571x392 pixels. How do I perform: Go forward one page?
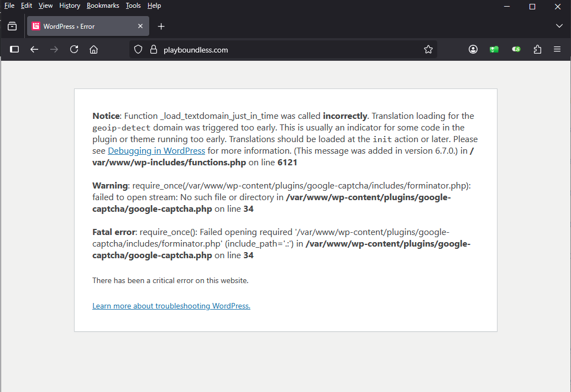(x=54, y=49)
